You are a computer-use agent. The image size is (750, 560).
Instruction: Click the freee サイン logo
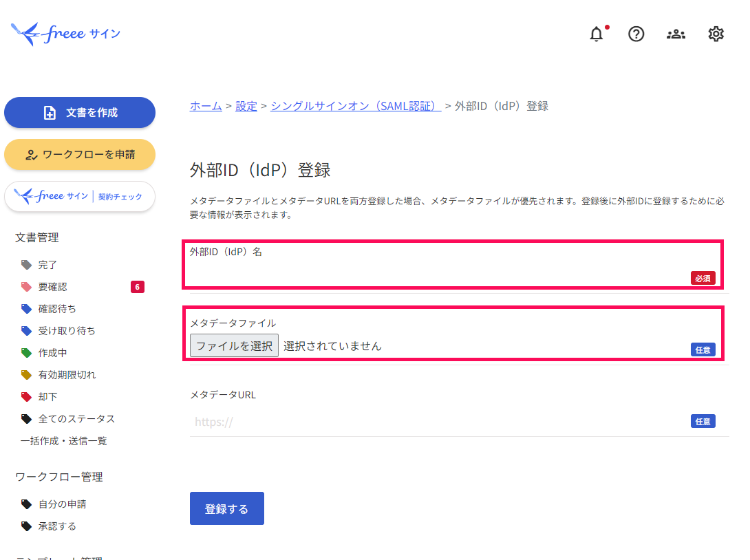click(x=66, y=33)
